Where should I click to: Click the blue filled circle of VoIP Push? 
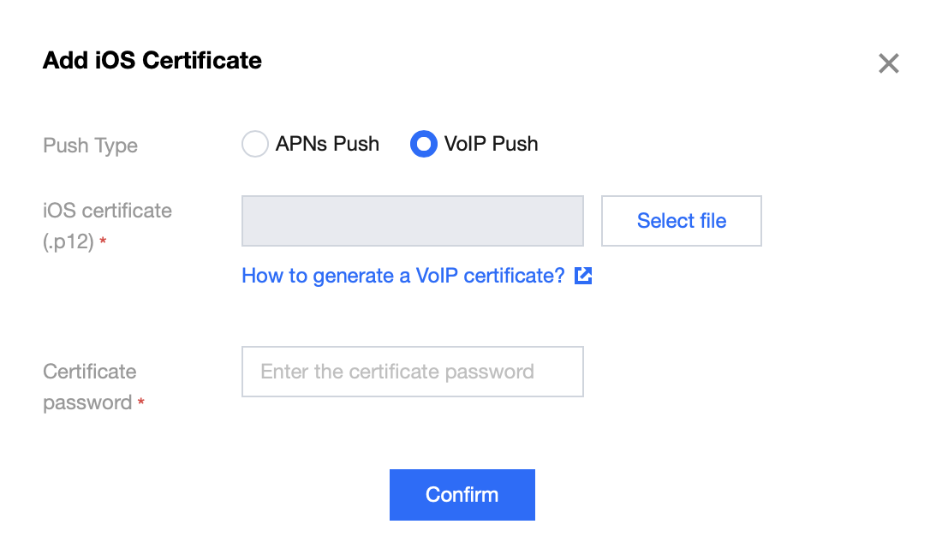[424, 144]
